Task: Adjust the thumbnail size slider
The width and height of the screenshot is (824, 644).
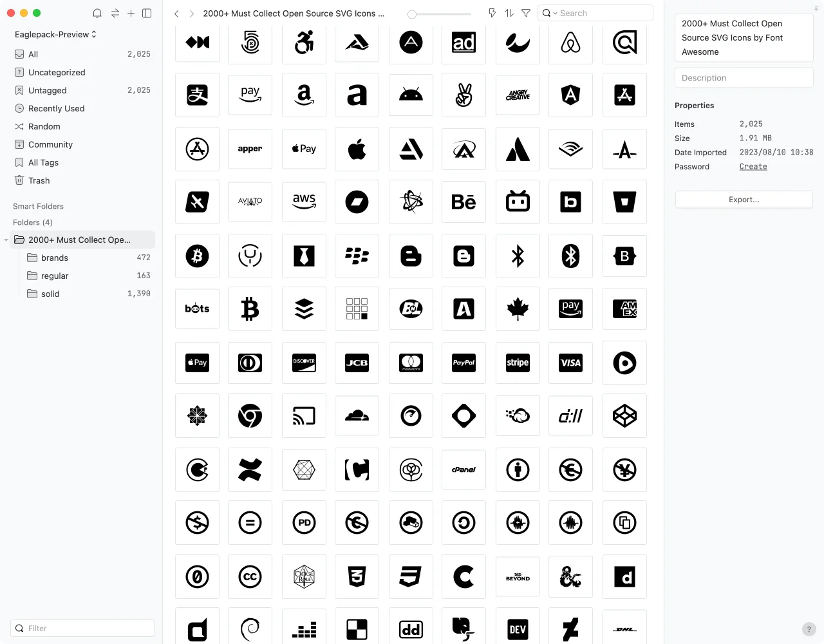Action: point(413,14)
